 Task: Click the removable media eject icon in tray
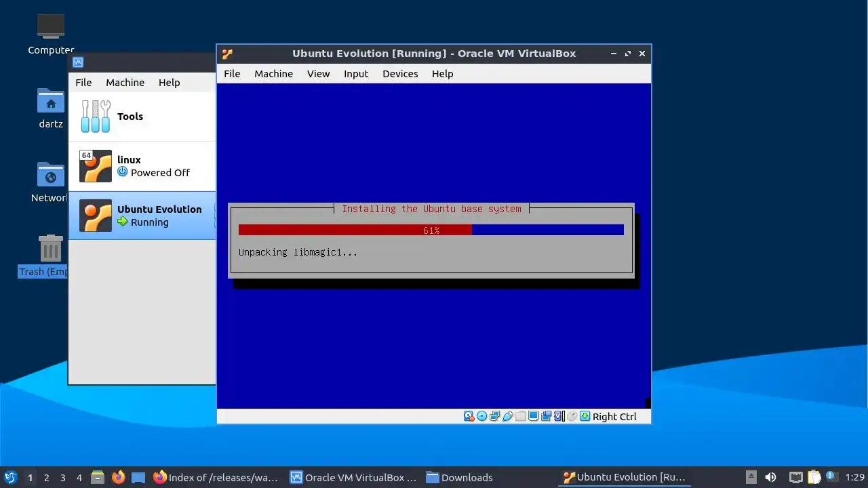click(751, 477)
